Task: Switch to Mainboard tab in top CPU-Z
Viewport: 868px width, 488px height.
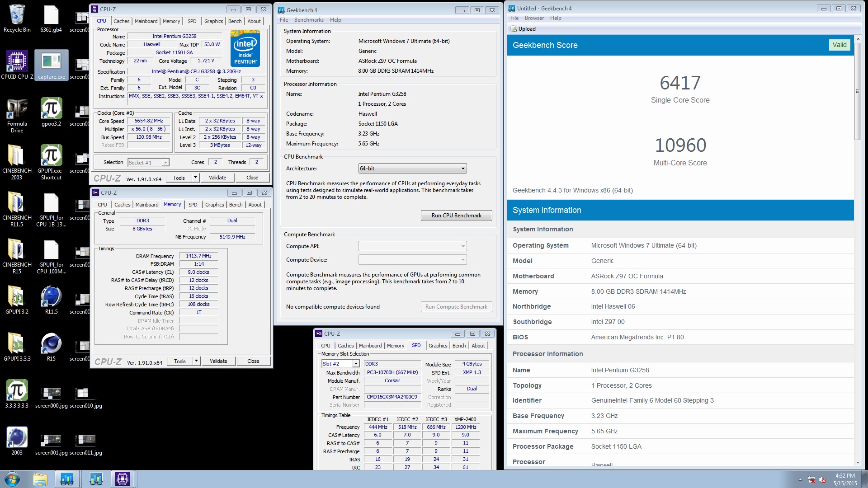Action: [146, 21]
